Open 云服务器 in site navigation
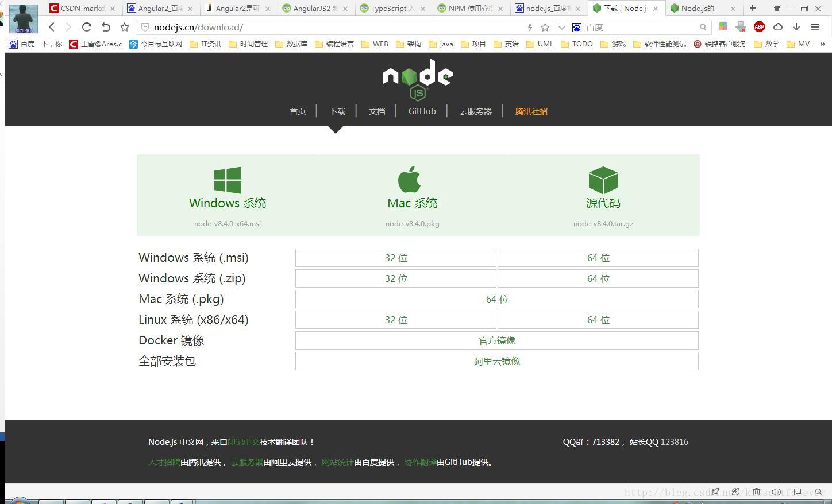The width and height of the screenshot is (832, 504). click(x=476, y=111)
